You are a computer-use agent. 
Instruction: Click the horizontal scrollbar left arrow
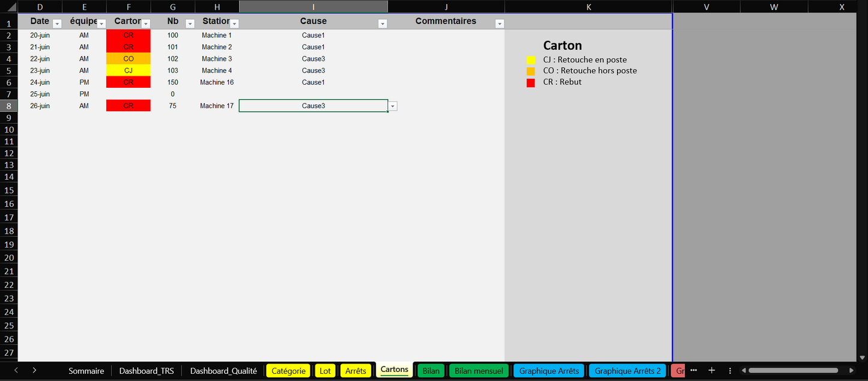(x=744, y=371)
